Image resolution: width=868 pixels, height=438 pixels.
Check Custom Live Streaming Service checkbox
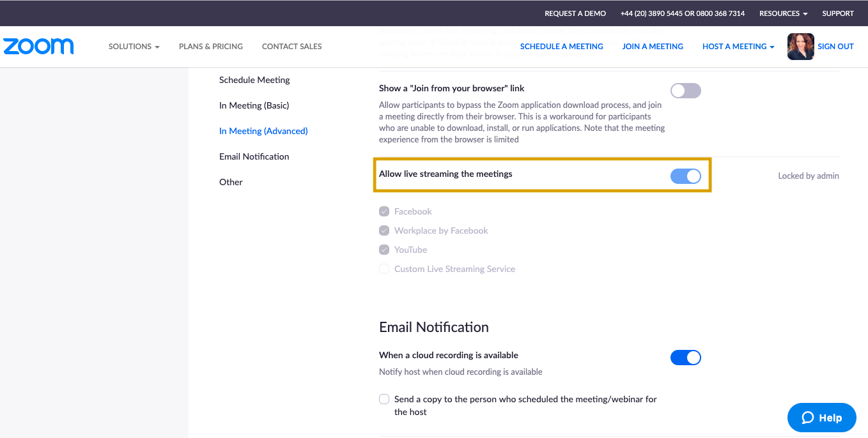click(384, 269)
